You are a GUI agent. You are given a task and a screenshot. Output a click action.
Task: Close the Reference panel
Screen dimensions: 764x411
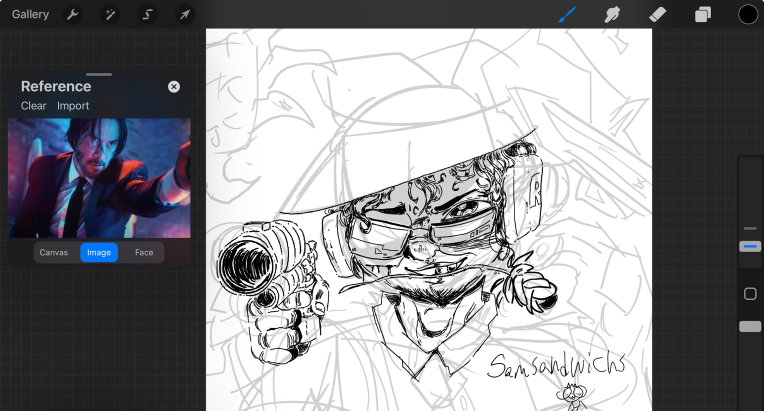pyautogui.click(x=174, y=87)
